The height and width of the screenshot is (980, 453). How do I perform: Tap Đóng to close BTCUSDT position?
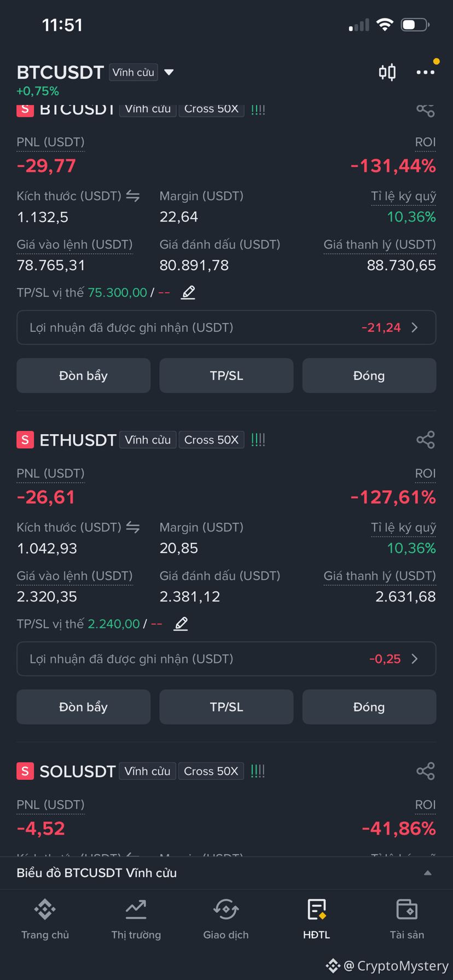click(369, 376)
